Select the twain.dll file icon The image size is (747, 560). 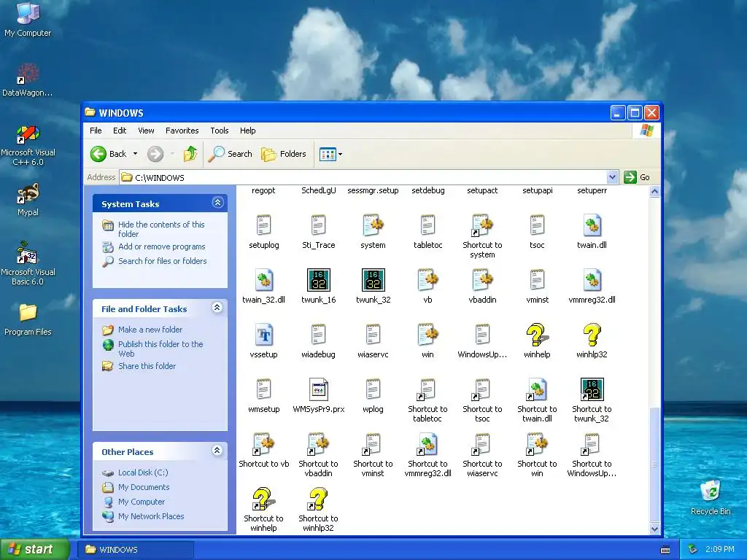[x=592, y=225]
